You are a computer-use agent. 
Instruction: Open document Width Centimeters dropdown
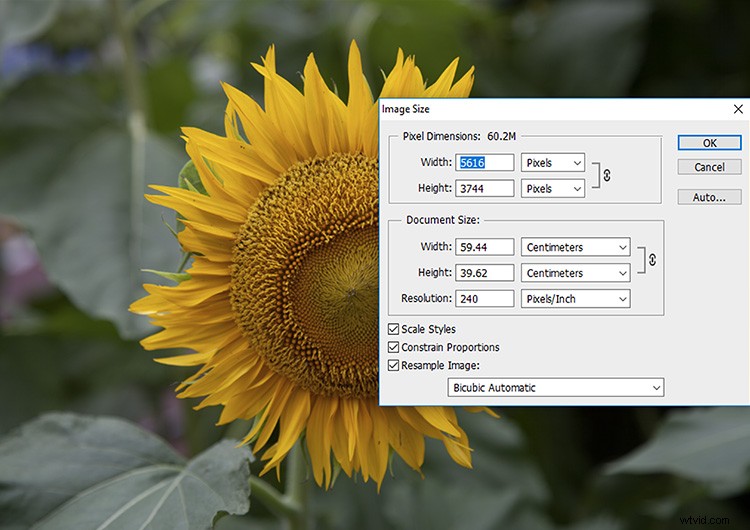[575, 247]
